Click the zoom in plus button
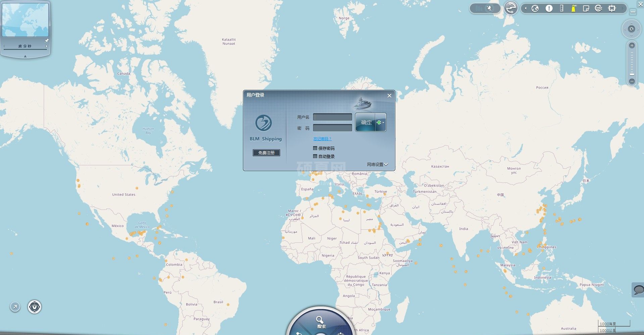This screenshot has width=644, height=335. click(x=632, y=46)
